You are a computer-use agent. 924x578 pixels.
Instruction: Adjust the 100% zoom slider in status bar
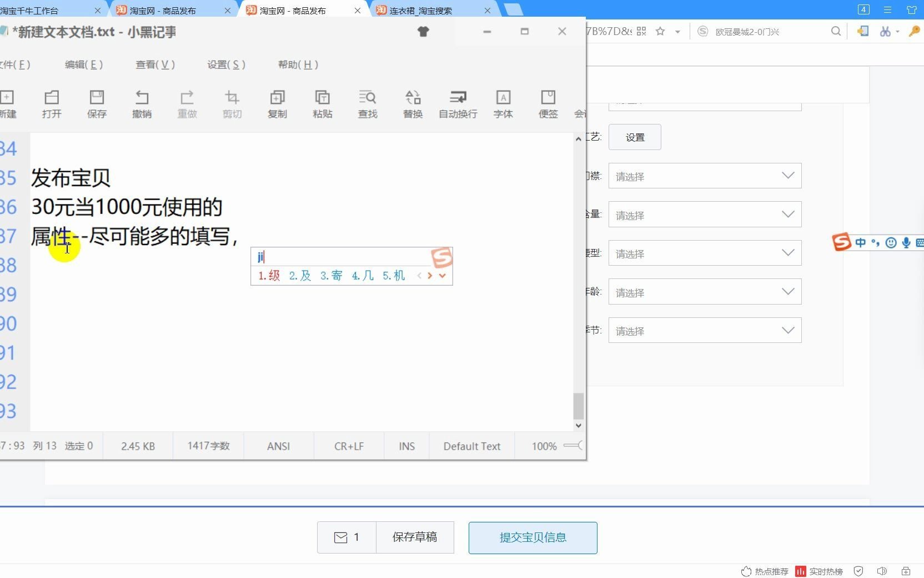point(573,446)
